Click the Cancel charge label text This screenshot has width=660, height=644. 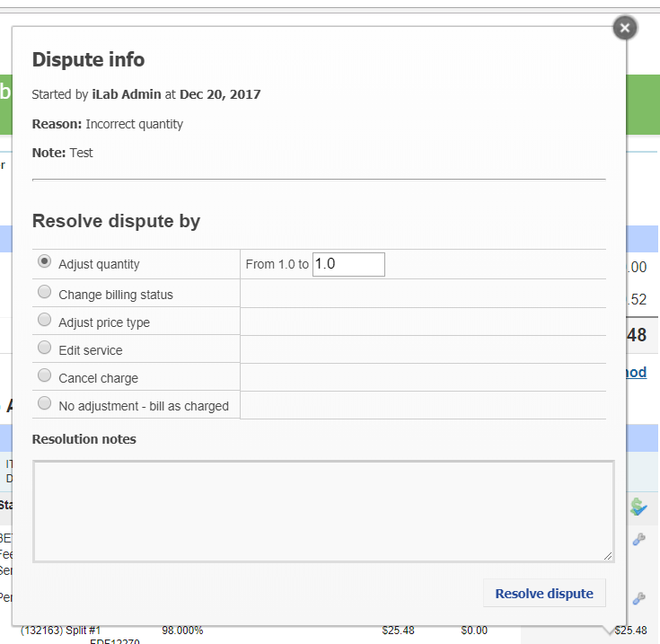(x=98, y=378)
